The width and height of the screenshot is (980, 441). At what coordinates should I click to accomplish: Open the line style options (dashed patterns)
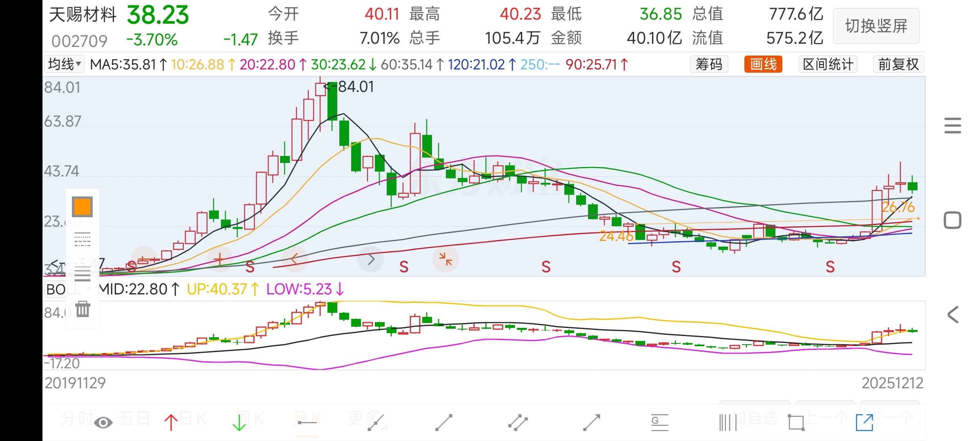[82, 240]
